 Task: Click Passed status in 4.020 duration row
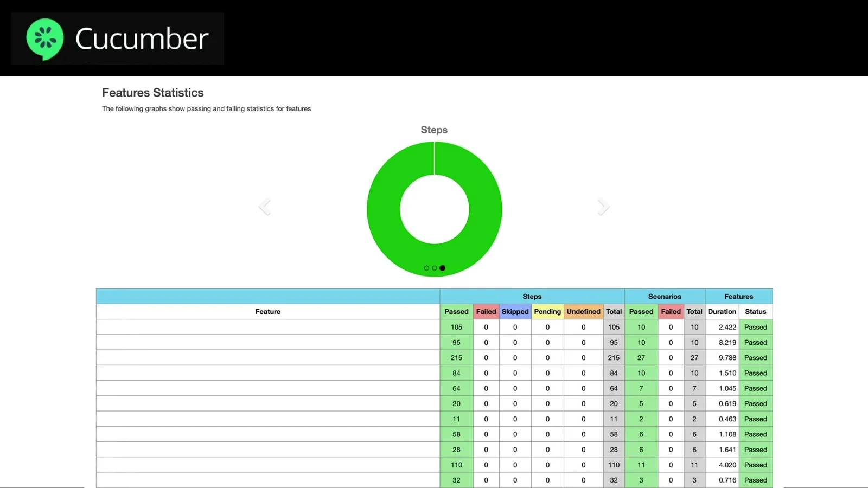coord(756,465)
